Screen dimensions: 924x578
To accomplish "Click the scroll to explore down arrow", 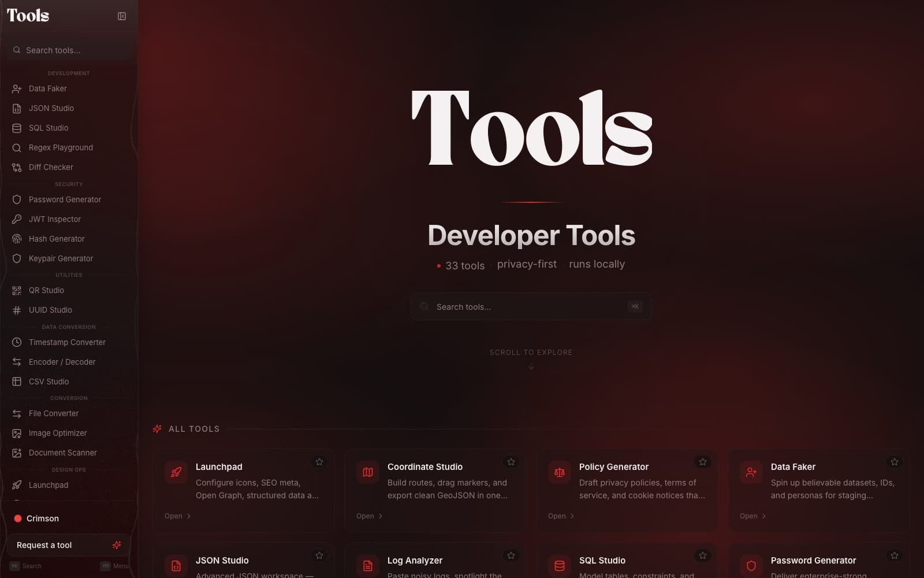I will pyautogui.click(x=531, y=366).
